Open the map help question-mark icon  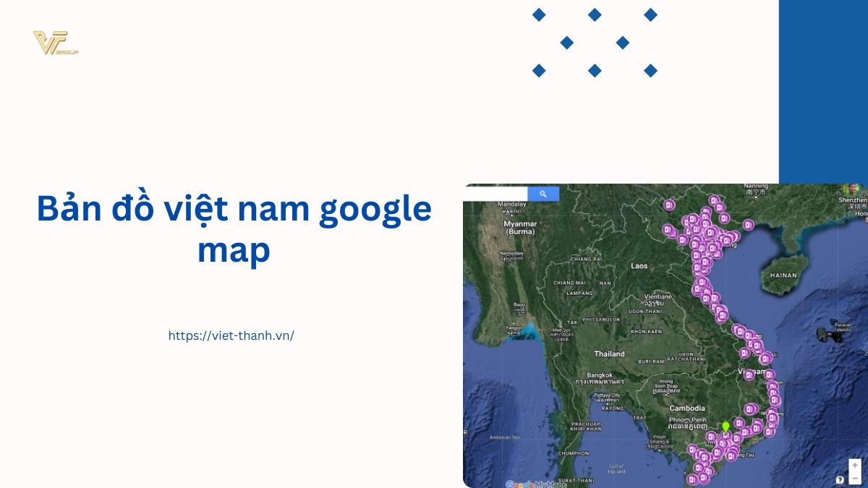(840, 479)
